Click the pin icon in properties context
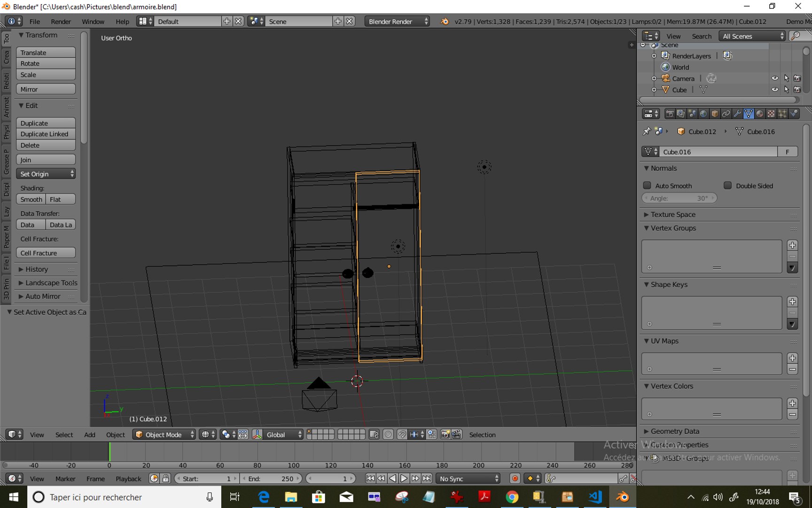Screen dimensions: 812x508 coord(647,131)
